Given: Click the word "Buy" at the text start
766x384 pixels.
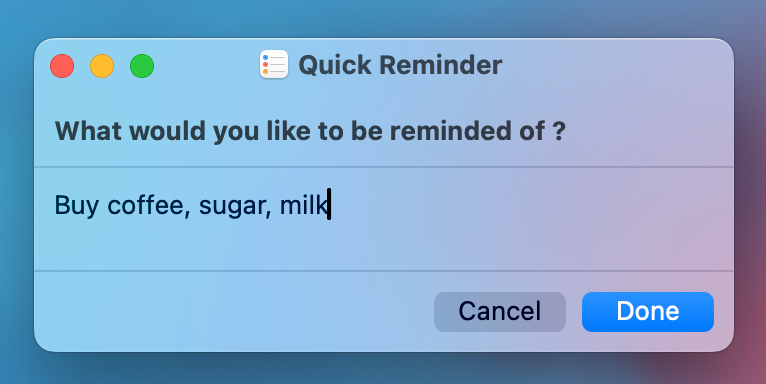Looking at the screenshot, I should click(77, 206).
